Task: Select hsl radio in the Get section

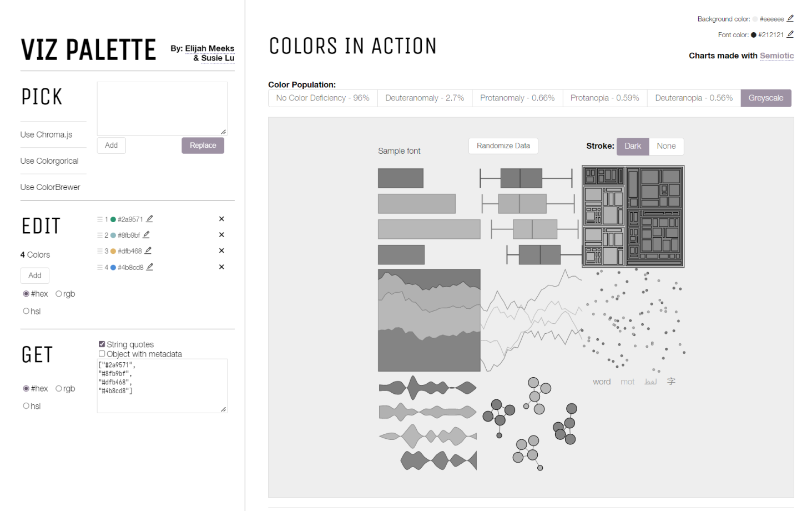Action: click(x=26, y=406)
